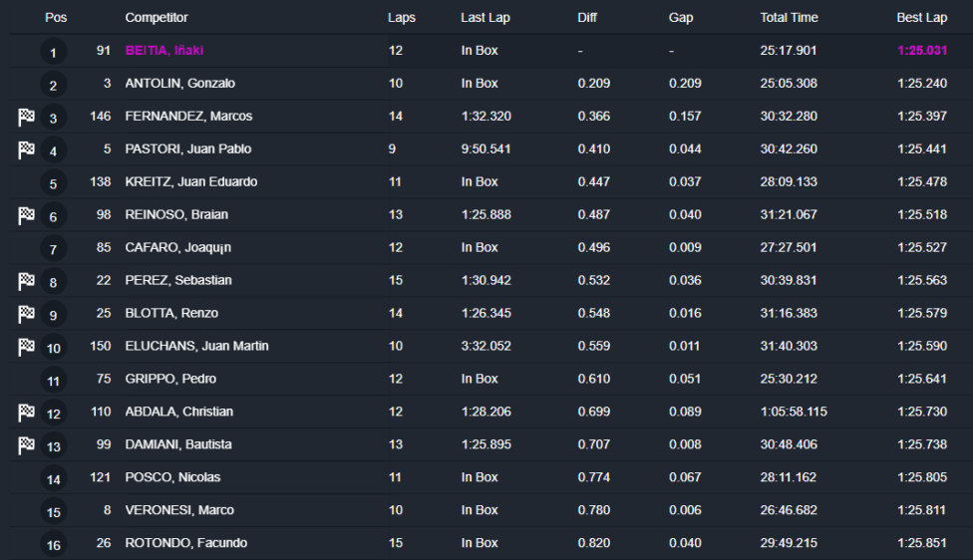Open leader BEITIA, Iñaki highlighted name
Image resolution: width=973 pixels, height=560 pixels.
pyautogui.click(x=164, y=50)
